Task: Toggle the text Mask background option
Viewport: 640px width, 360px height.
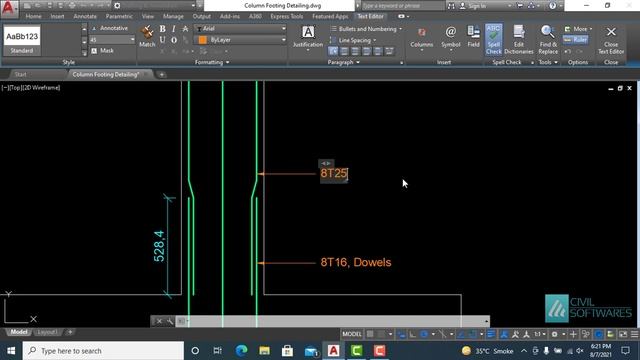Action: tap(102, 51)
